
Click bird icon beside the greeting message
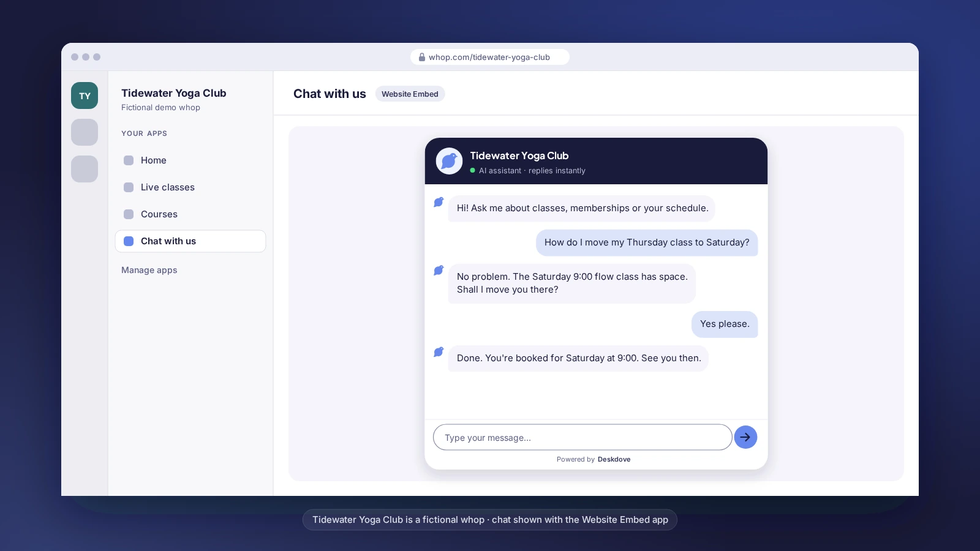click(x=439, y=202)
